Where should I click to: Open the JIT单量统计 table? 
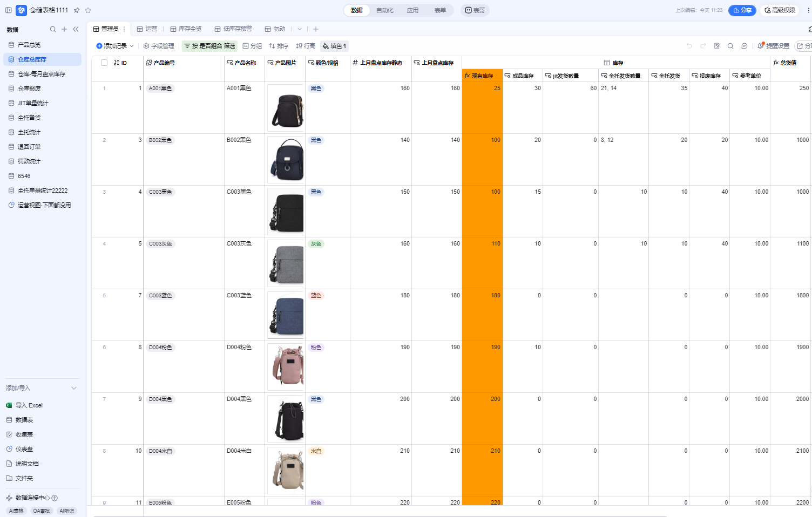pos(42,103)
